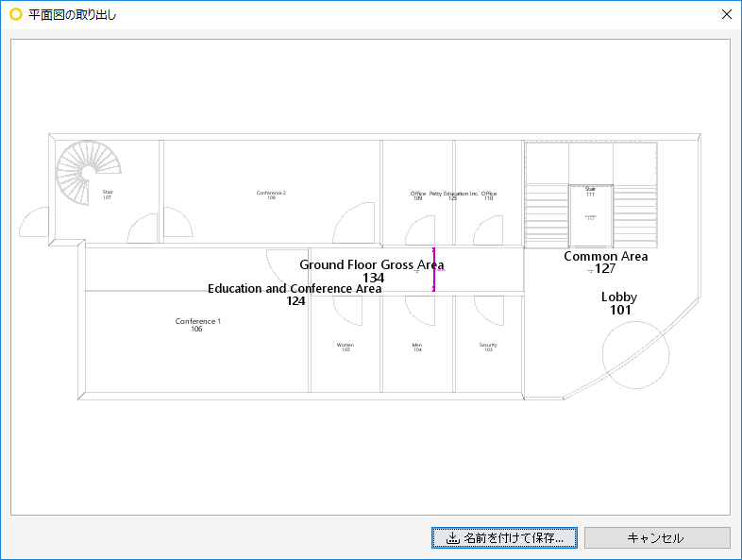Screen dimensions: 742x560
Task: Click the Security 103 room label
Action: 488,347
